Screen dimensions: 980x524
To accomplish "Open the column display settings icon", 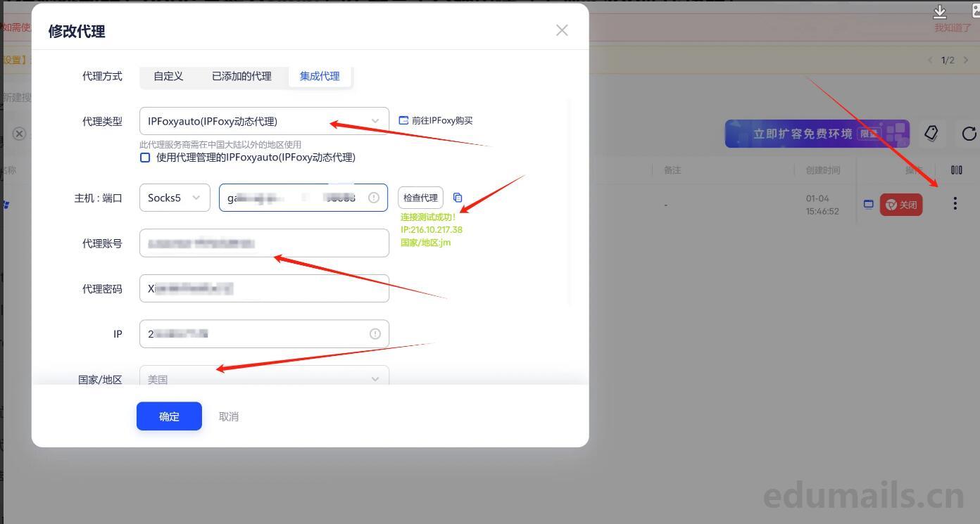I will (957, 170).
